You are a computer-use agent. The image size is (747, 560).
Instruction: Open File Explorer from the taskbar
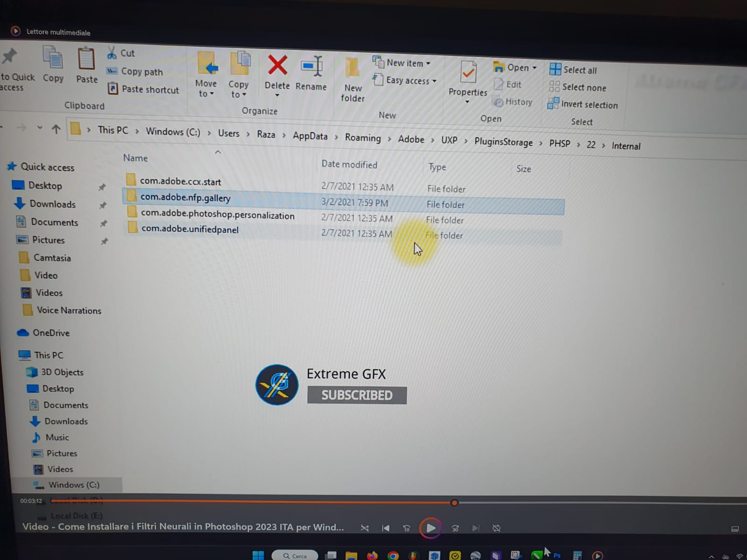351,555
